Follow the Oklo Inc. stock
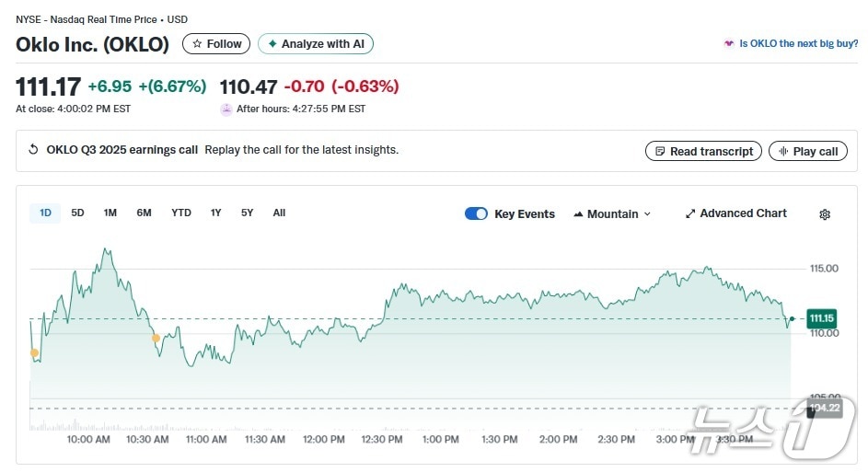Viewport: 868px width, 472px height. tap(216, 44)
